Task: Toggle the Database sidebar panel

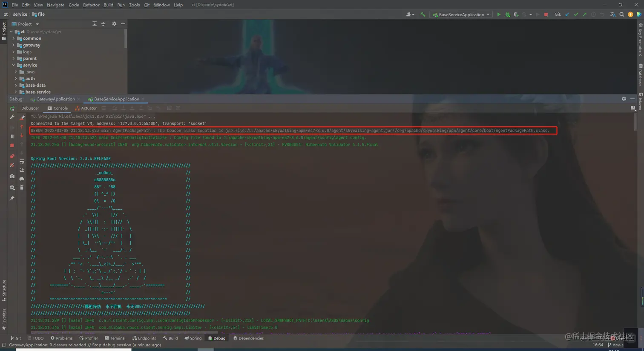Action: point(640,74)
